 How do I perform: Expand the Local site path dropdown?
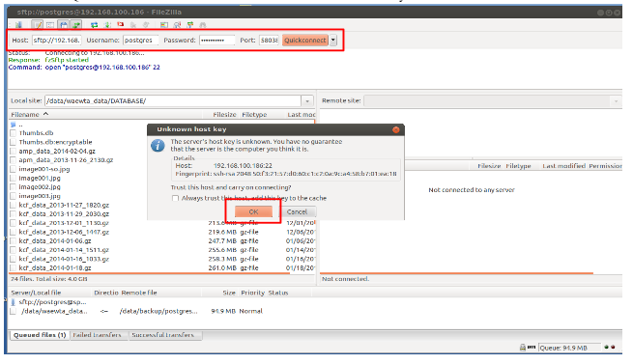pyautogui.click(x=307, y=100)
